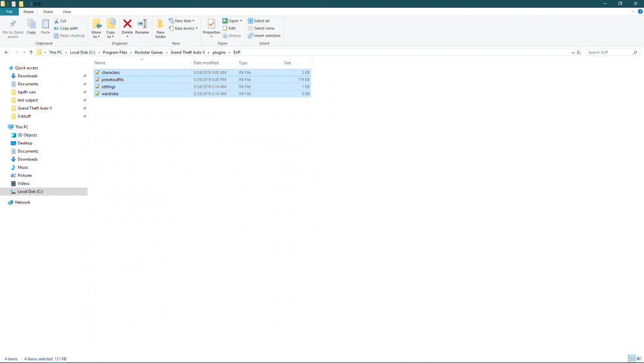Switch to large icons view in status bar

coord(638,358)
